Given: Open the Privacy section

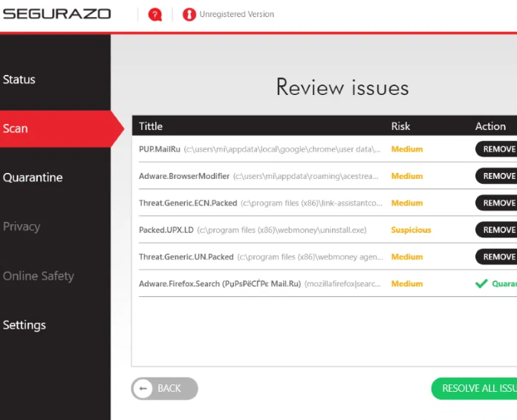Looking at the screenshot, I should click(22, 226).
